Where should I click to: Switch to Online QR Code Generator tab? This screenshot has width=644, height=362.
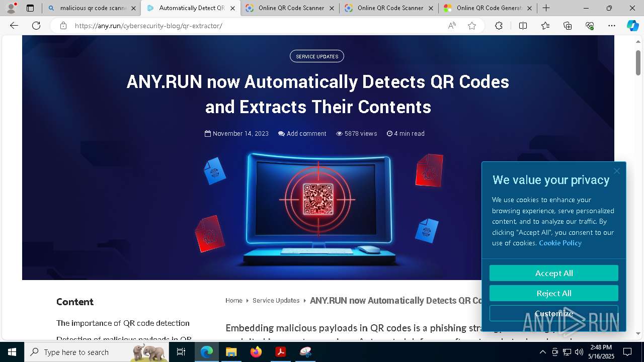click(x=488, y=8)
